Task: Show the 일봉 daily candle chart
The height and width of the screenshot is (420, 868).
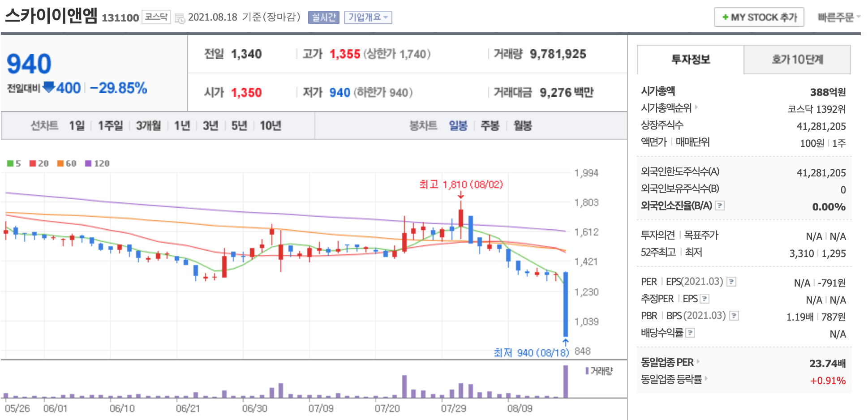Action: [458, 126]
